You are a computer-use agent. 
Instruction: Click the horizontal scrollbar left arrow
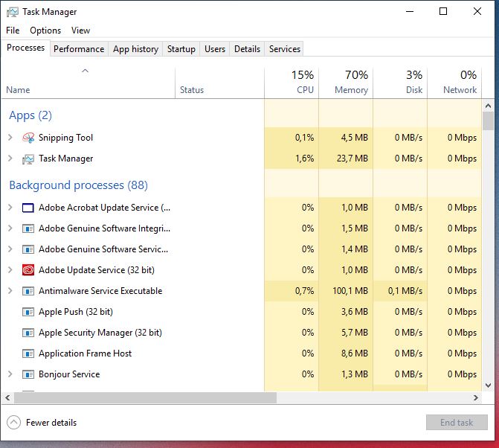pyautogui.click(x=7, y=397)
